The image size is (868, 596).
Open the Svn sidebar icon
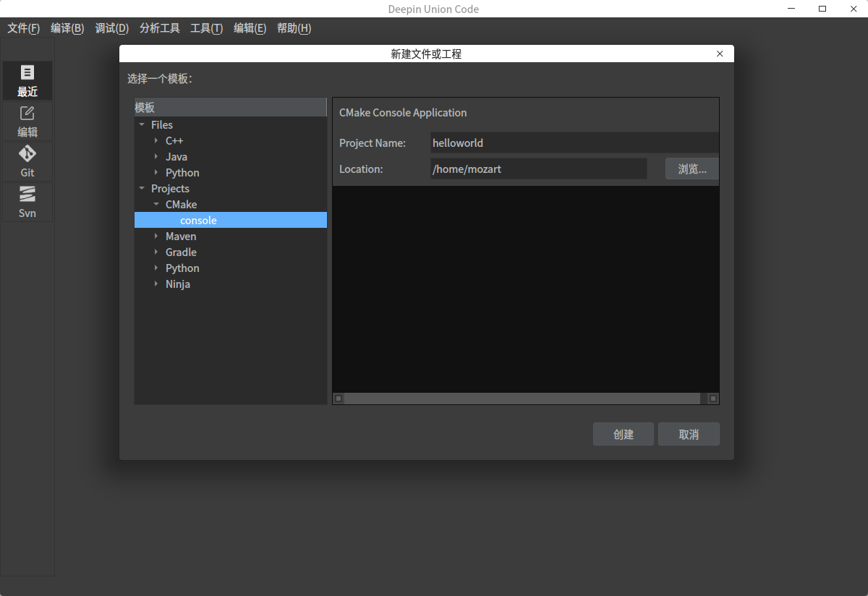[x=27, y=202]
